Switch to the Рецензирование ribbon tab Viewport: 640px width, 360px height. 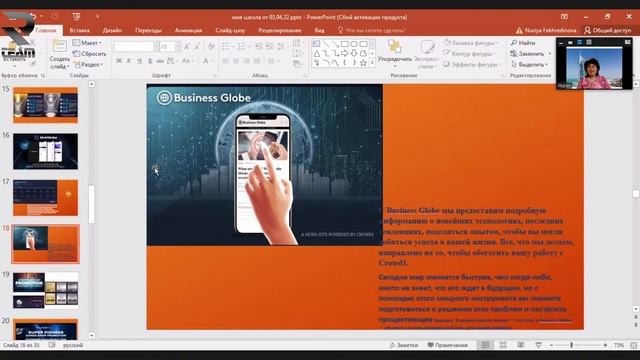pos(280,30)
